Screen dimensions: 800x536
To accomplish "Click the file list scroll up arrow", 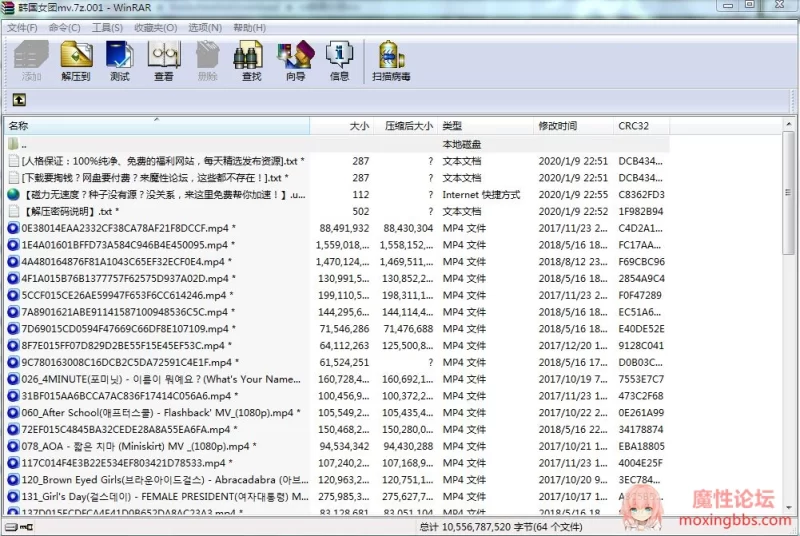I will [788, 124].
